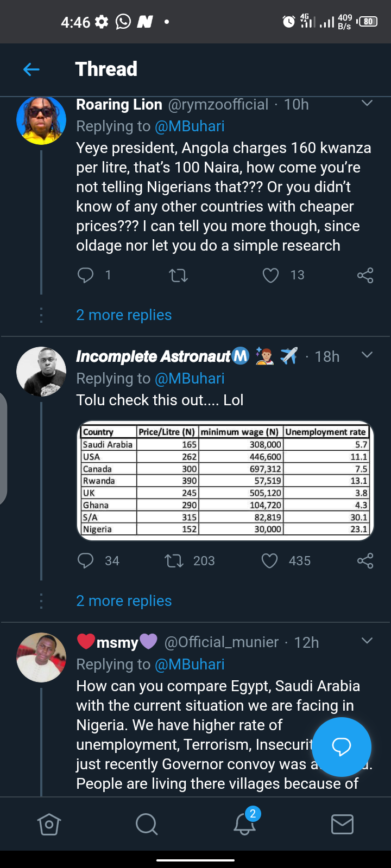391x868 pixels.
Task: Reply to Incomplete Astronaut's tweet with 34 replies
Action: 86,560
